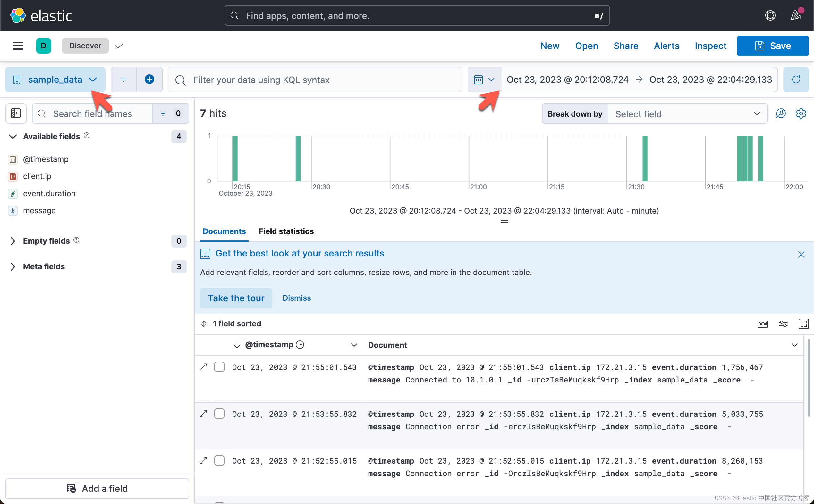The image size is (814, 504).
Task: Expand the first document row
Action: click(x=203, y=367)
